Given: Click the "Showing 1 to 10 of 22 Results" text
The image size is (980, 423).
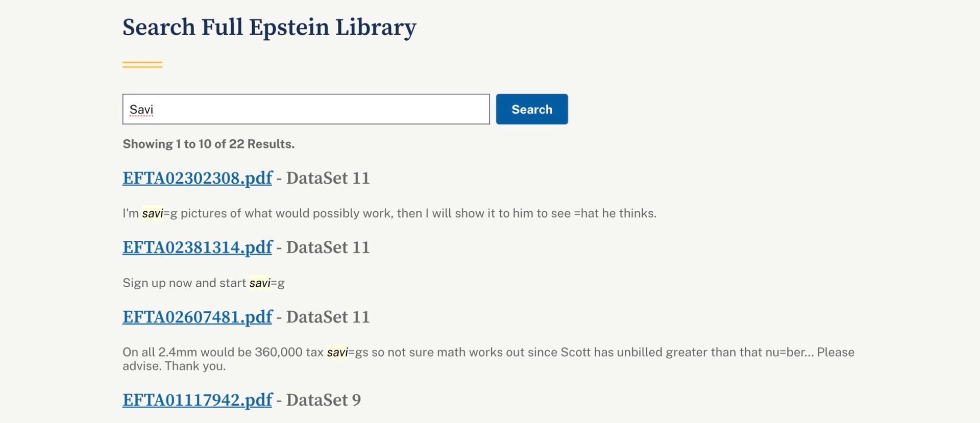Looking at the screenshot, I should click(x=208, y=144).
